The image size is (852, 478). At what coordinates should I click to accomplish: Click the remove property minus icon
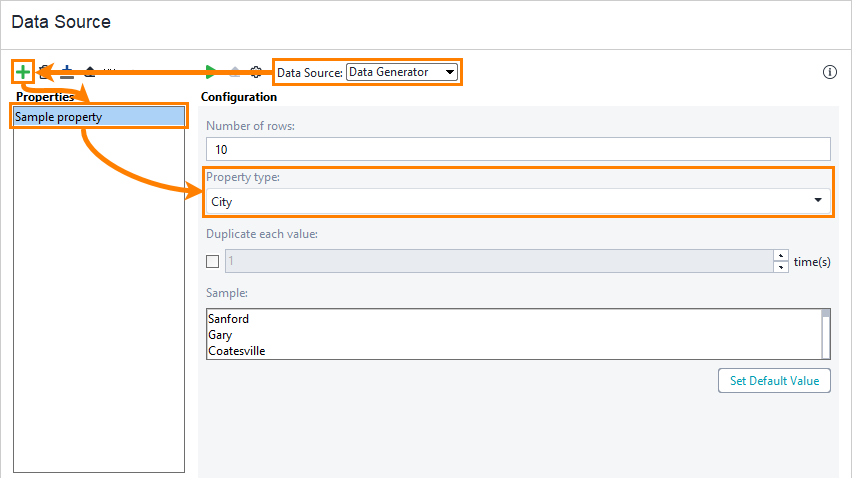(67, 72)
